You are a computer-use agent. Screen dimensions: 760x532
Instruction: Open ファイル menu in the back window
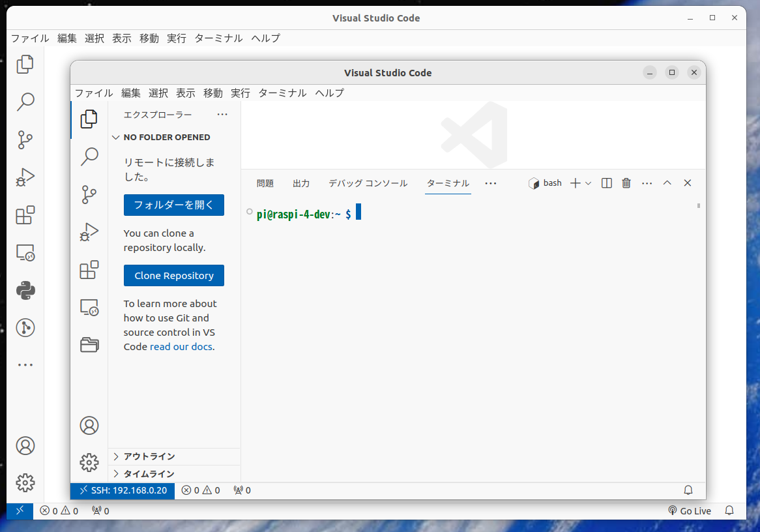29,38
